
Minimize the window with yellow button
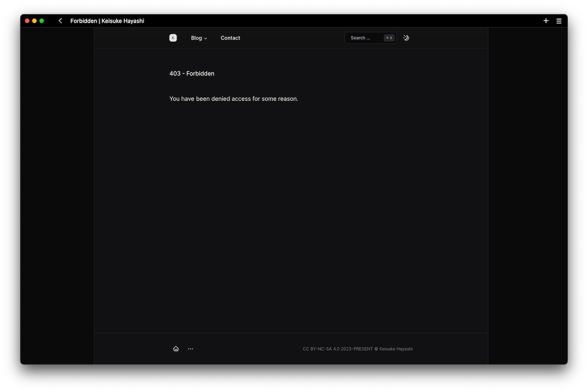pos(34,21)
